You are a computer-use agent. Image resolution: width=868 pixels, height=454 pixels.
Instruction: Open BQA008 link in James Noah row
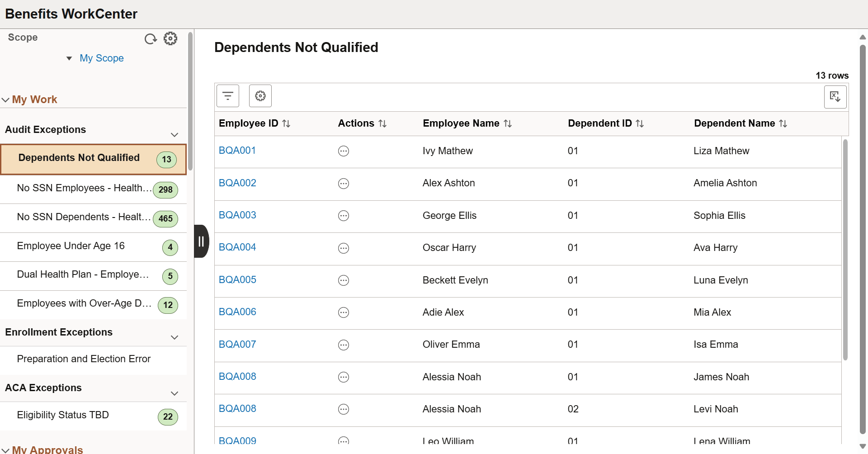237,377
